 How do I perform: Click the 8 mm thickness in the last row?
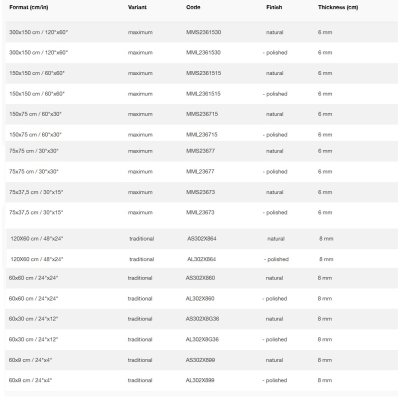tap(325, 380)
